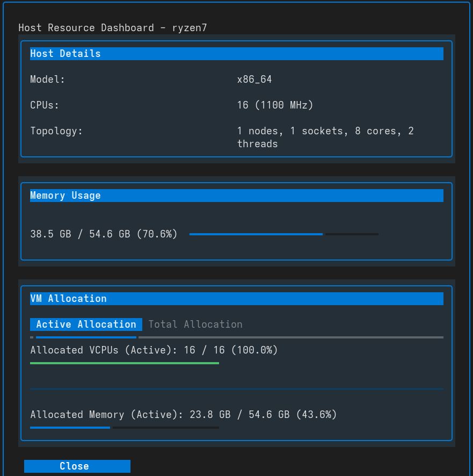Click the Close button
The image size is (473, 476).
pyautogui.click(x=77, y=466)
